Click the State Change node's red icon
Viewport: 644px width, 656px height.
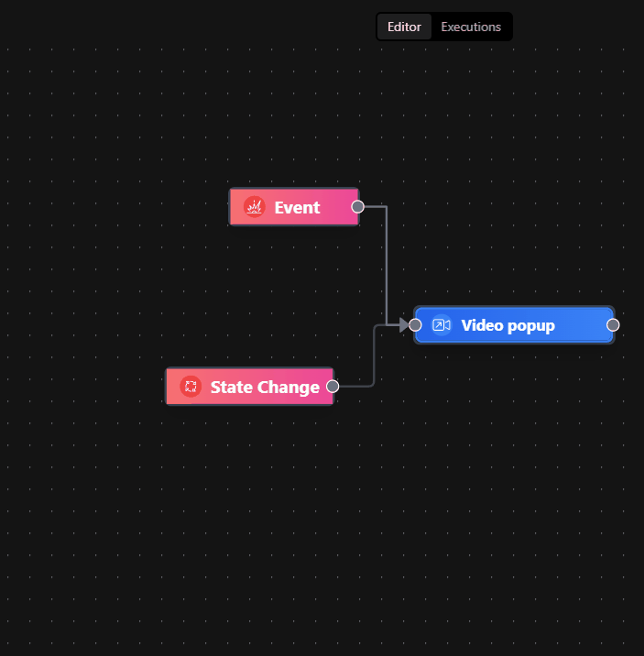click(190, 387)
